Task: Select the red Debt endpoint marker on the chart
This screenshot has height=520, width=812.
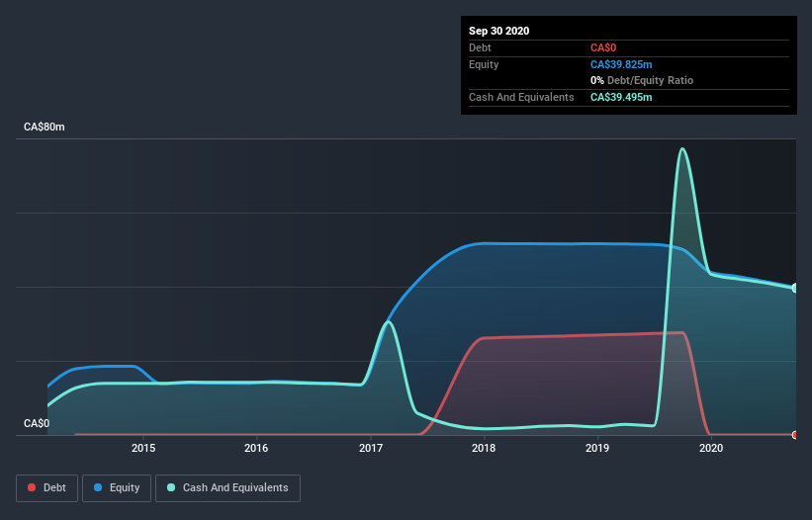Action: click(x=795, y=435)
